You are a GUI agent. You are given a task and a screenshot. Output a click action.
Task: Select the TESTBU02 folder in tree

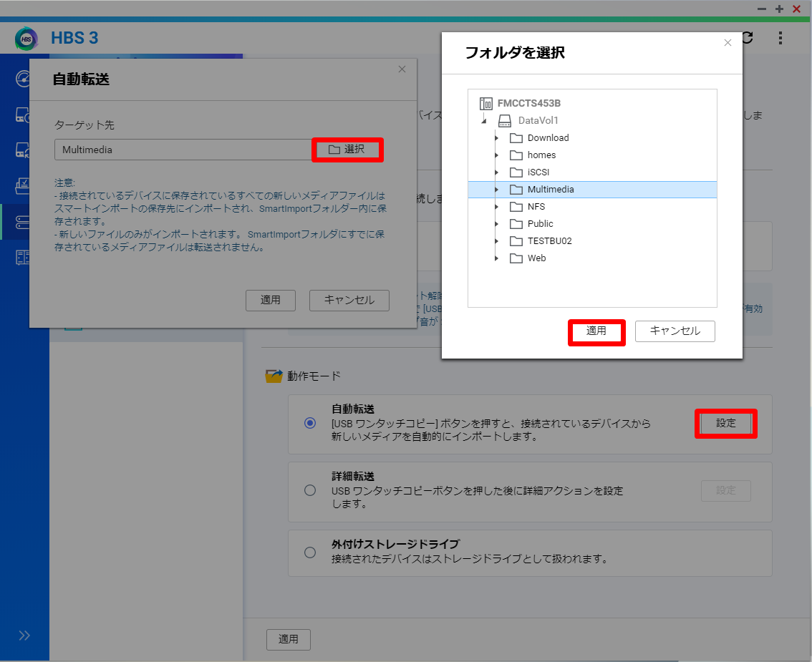[x=549, y=241]
